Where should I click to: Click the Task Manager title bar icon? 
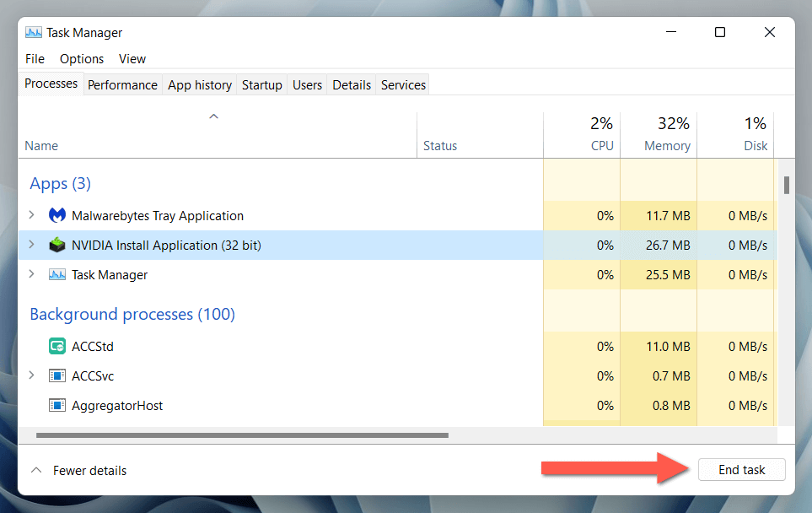tap(34, 33)
